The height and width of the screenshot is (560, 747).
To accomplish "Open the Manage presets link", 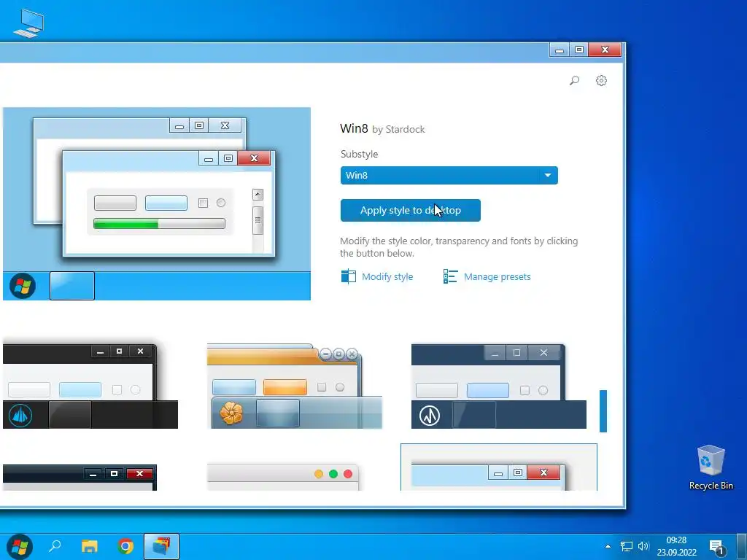I will click(x=497, y=276).
